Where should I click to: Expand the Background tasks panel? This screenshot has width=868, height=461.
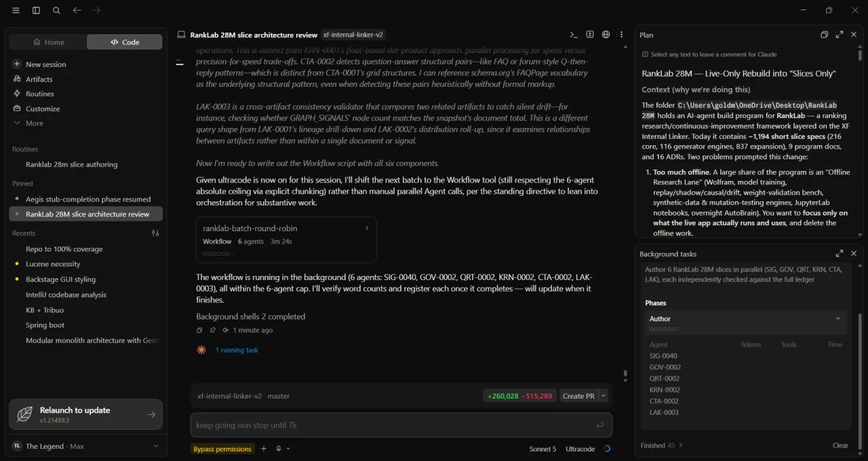840,254
